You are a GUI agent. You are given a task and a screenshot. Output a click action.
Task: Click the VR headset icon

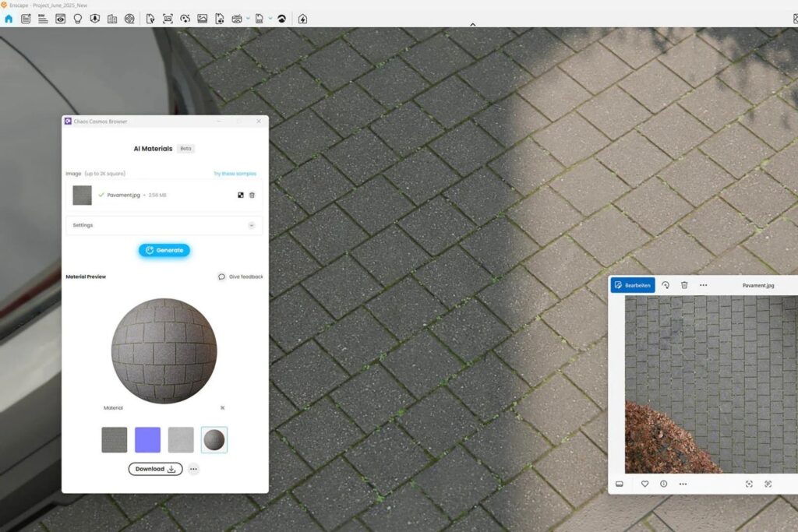point(237,19)
